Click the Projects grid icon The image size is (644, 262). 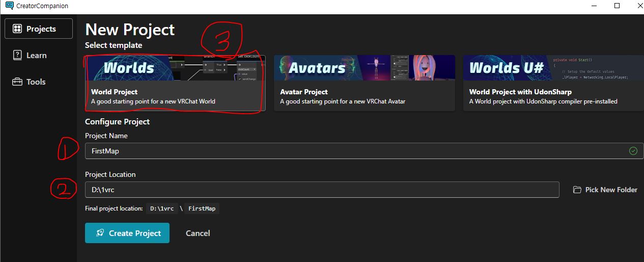(17, 29)
